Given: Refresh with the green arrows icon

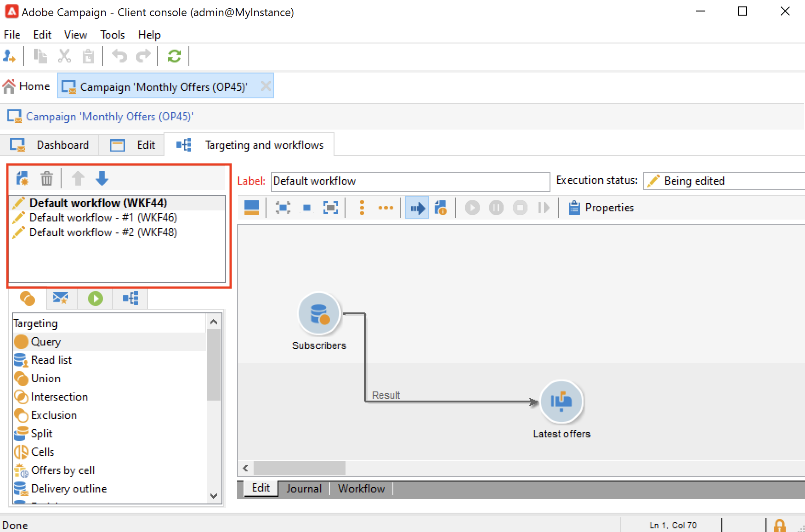Looking at the screenshot, I should (175, 56).
